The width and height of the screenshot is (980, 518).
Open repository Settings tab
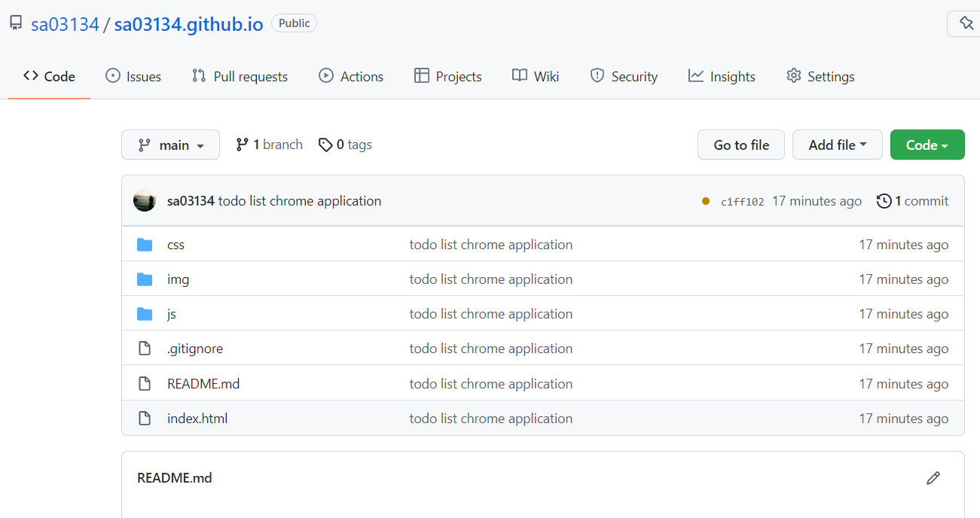[x=820, y=76]
